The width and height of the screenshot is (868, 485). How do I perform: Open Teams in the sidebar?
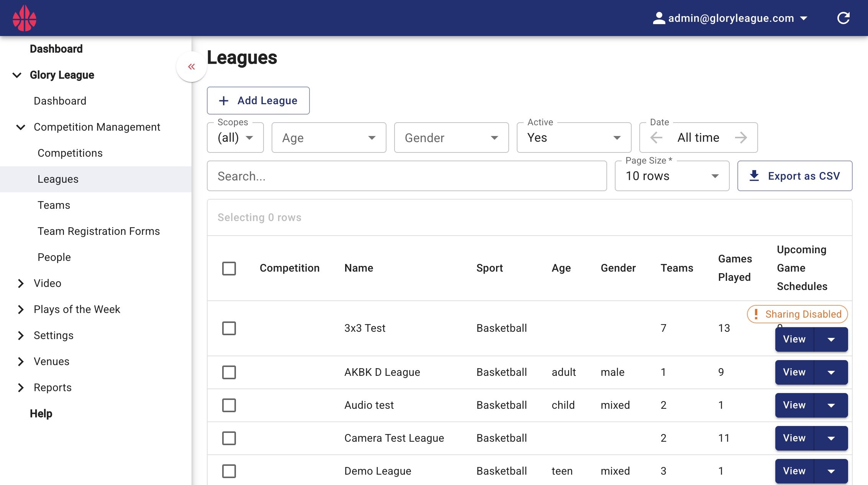click(54, 205)
